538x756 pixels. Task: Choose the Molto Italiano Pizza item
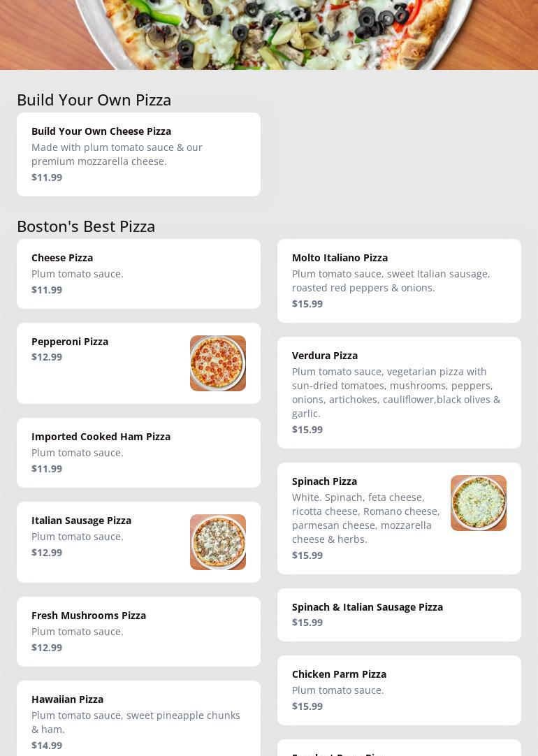click(x=399, y=280)
